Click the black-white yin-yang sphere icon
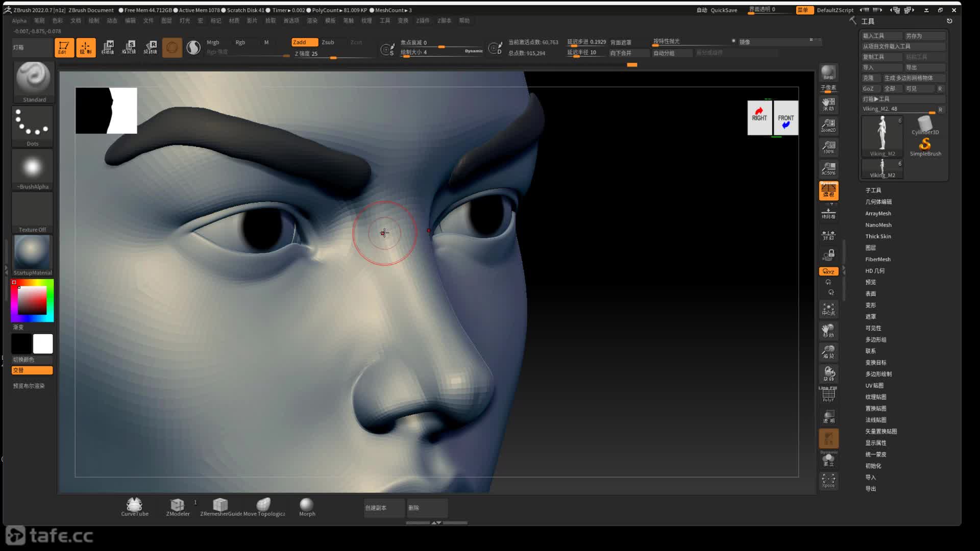Screen dimensions: 980x551 click(x=193, y=47)
